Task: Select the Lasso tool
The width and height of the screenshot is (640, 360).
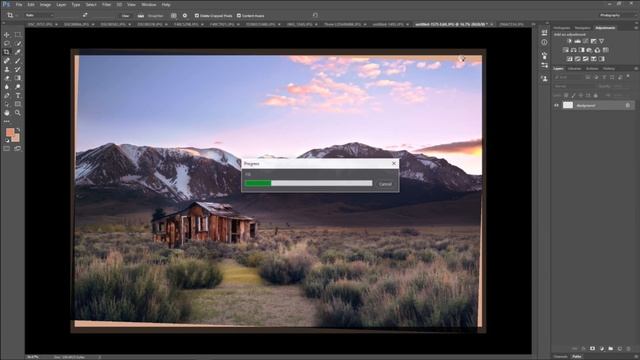Action: (7, 43)
